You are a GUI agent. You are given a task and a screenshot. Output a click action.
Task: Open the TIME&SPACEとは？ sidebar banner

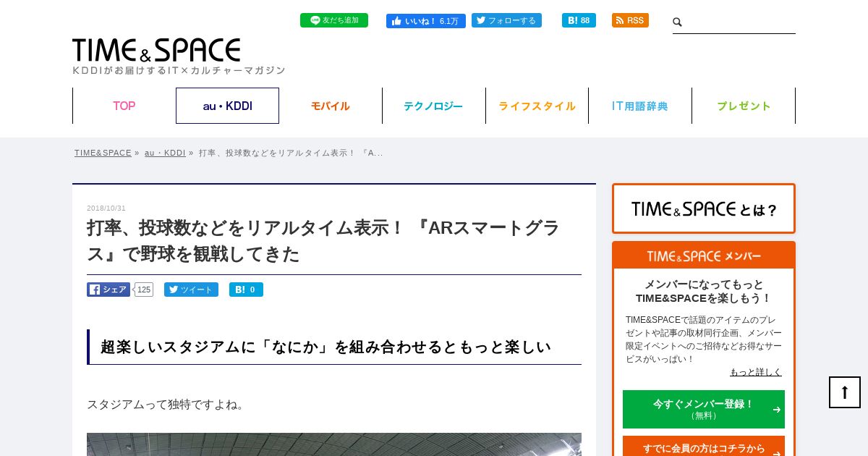coord(704,208)
